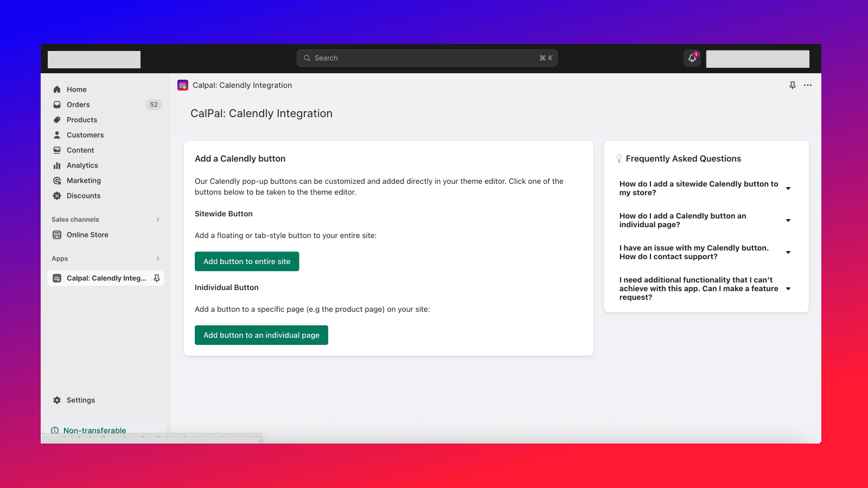Image resolution: width=868 pixels, height=488 pixels.
Task: Unpin Calpal app in sidebar
Action: pyautogui.click(x=157, y=278)
